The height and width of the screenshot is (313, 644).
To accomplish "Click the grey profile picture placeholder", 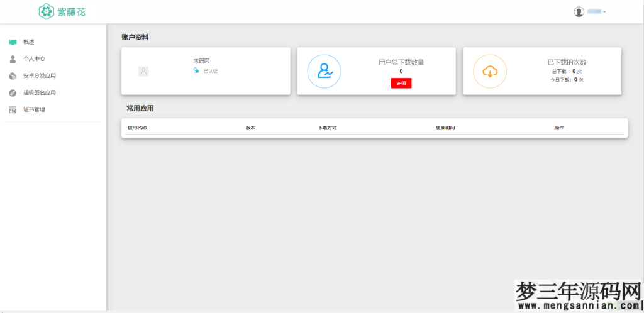I will (143, 71).
